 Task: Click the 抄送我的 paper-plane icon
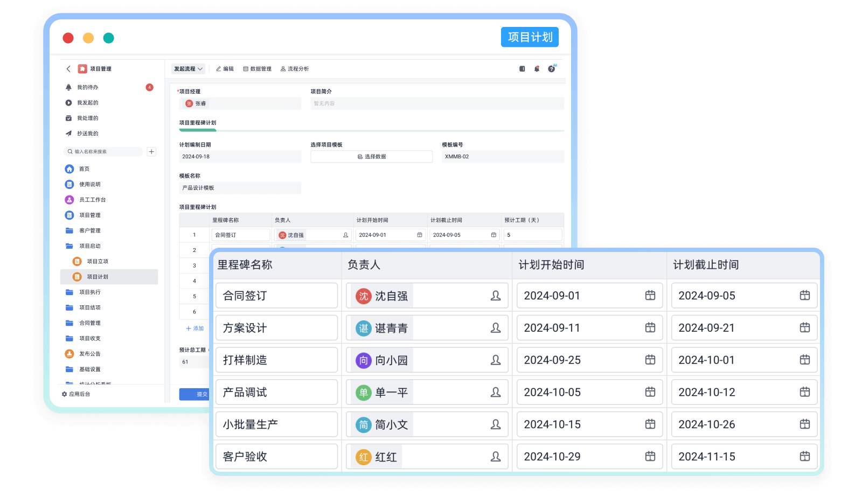coord(69,133)
